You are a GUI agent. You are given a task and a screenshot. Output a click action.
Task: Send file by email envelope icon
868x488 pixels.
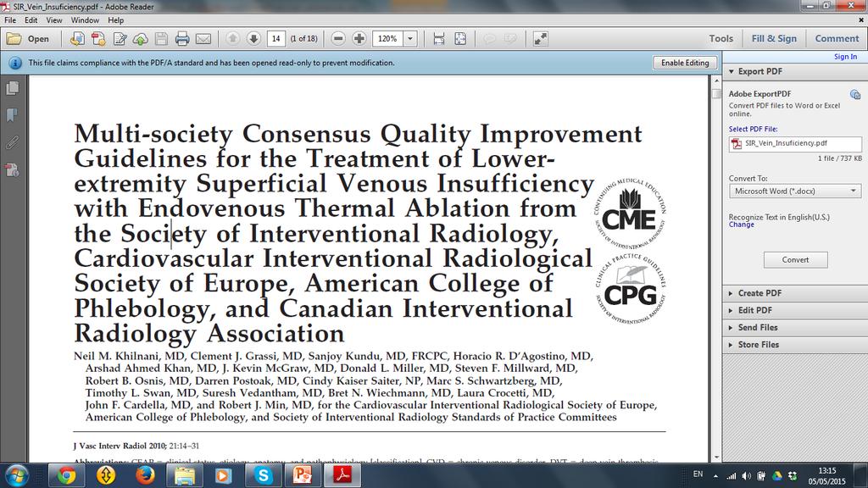pyautogui.click(x=203, y=39)
